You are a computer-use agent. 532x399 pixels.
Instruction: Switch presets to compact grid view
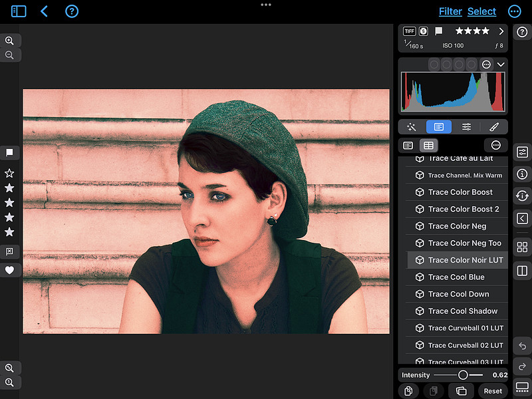click(x=428, y=146)
